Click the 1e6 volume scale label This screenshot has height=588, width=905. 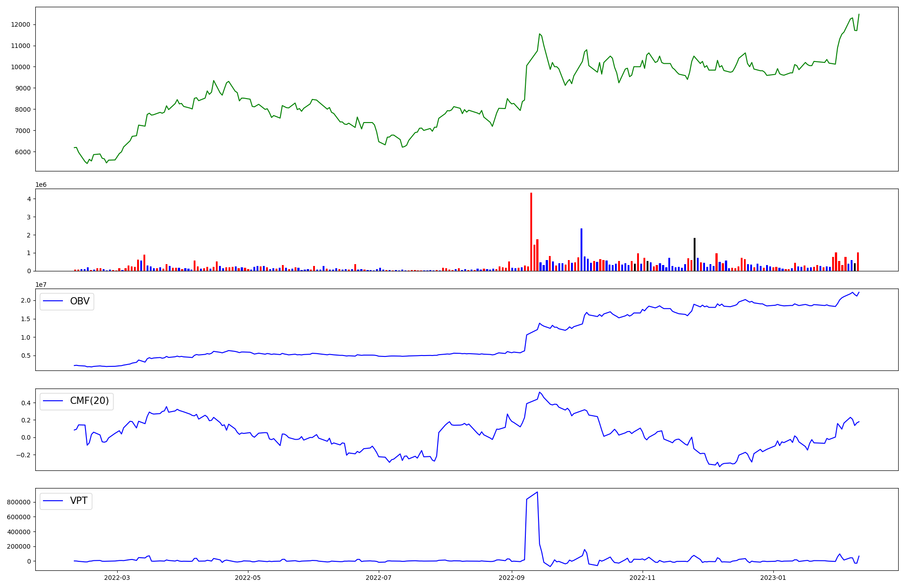41,185
